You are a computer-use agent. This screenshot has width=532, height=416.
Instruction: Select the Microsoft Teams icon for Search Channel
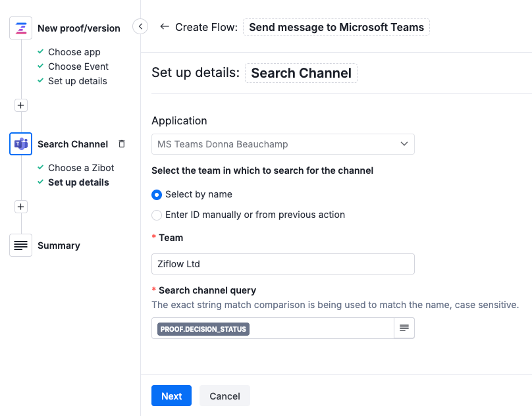pyautogui.click(x=20, y=143)
